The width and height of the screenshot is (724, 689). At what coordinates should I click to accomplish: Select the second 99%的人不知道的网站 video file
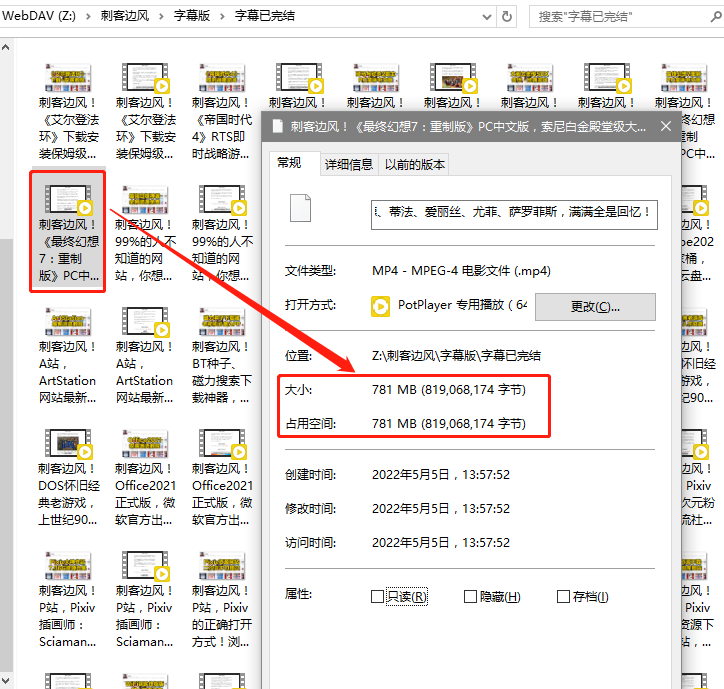pyautogui.click(x=222, y=233)
